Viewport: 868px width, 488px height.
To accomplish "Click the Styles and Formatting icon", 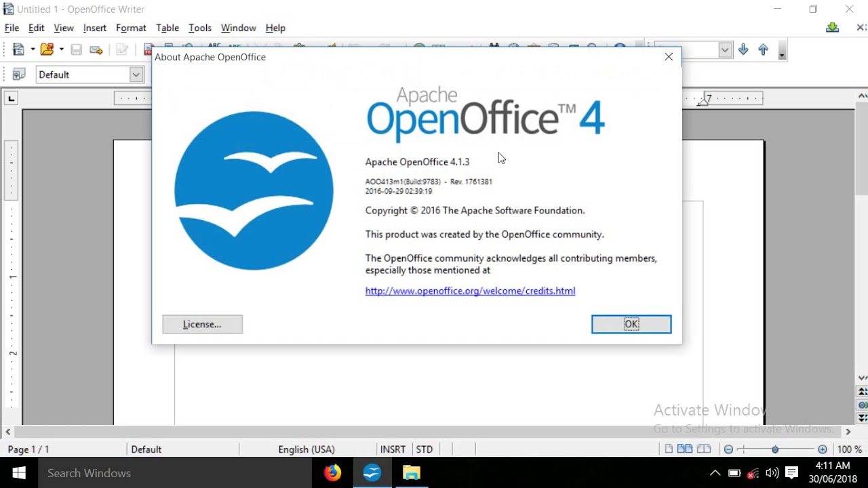I will 19,75.
